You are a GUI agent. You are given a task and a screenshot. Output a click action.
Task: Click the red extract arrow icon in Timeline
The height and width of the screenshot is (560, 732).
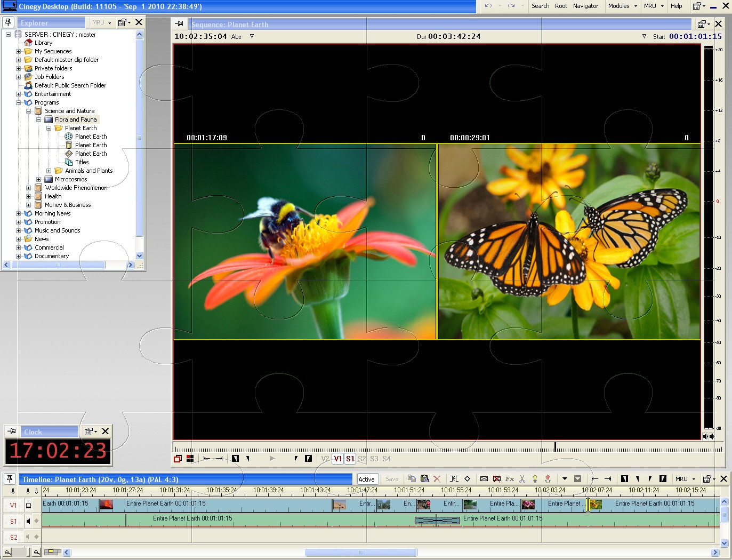tap(548, 479)
